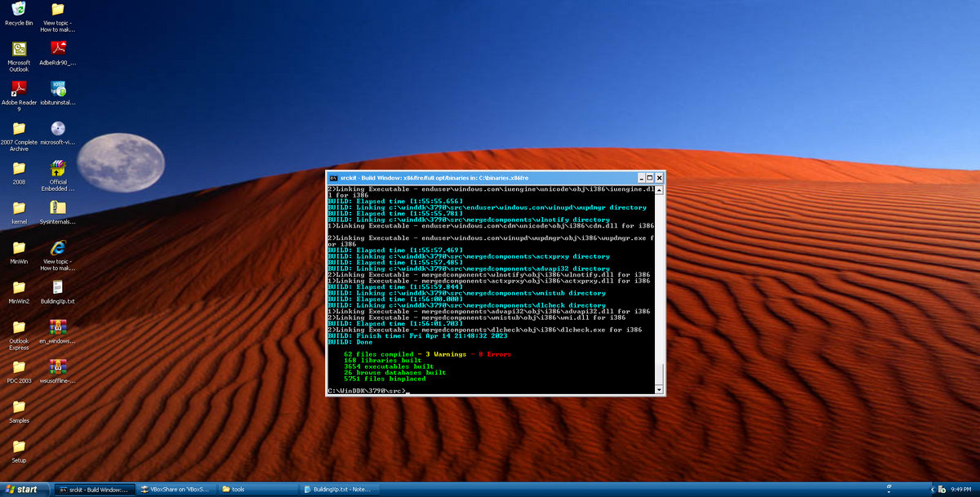Click the Sysinternals zip archive icon
Image resolution: width=980 pixels, height=497 pixels.
(x=58, y=207)
